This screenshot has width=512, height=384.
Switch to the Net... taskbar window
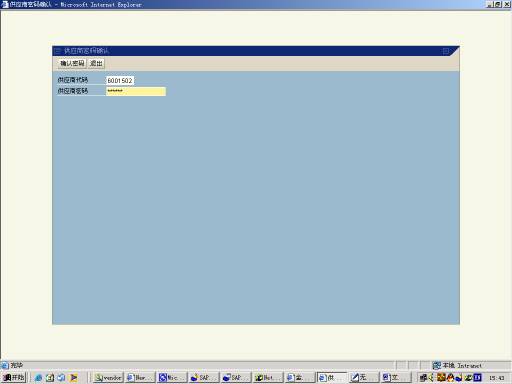tap(268, 378)
